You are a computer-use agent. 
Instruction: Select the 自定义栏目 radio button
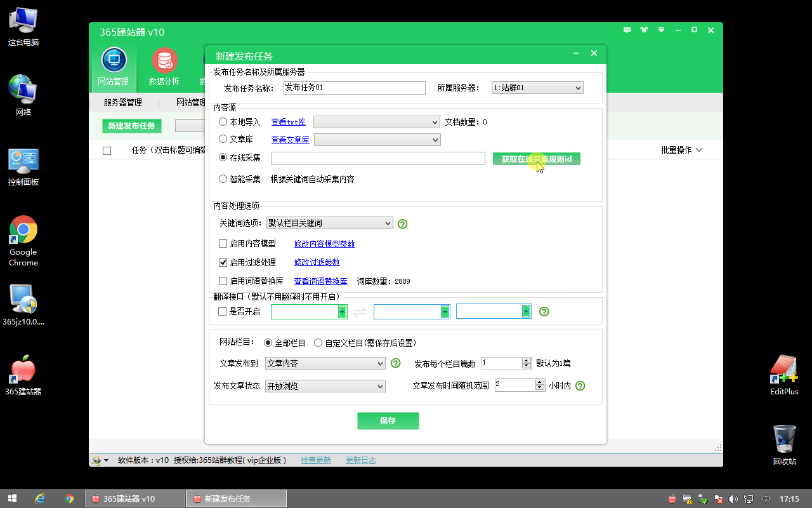tap(318, 343)
